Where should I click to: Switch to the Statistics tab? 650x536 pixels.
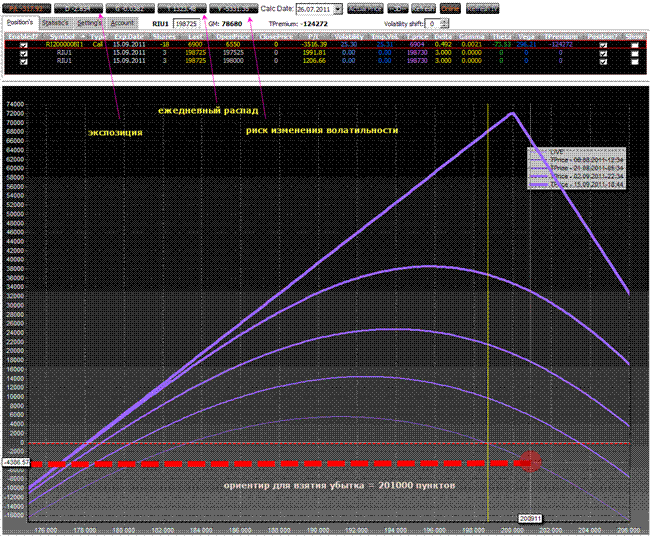click(55, 23)
